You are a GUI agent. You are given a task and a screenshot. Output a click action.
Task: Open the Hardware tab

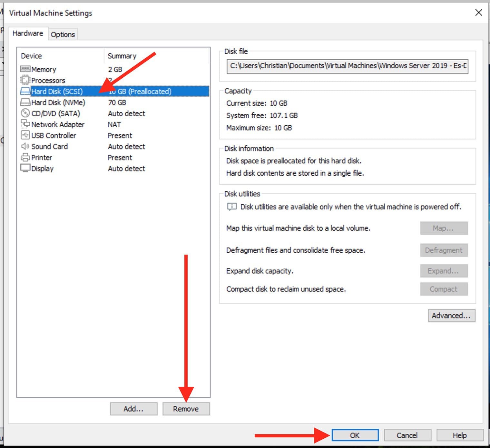[x=28, y=34]
